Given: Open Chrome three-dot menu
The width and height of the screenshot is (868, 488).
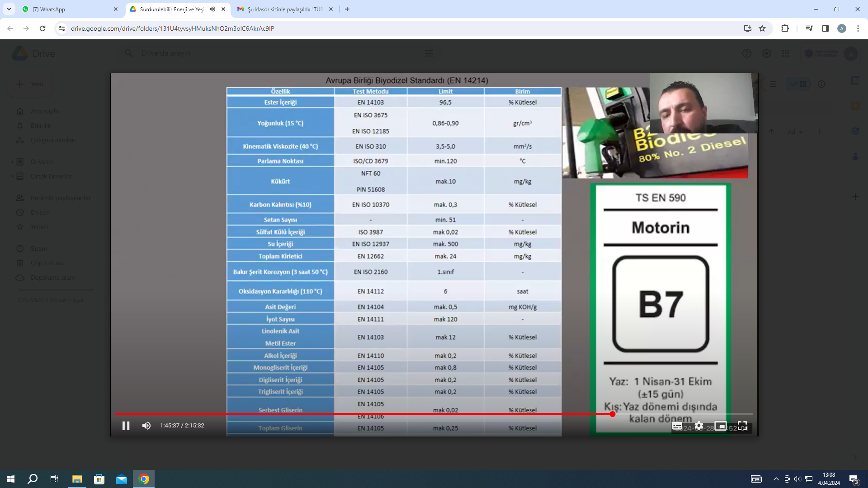Looking at the screenshot, I should tap(858, 28).
